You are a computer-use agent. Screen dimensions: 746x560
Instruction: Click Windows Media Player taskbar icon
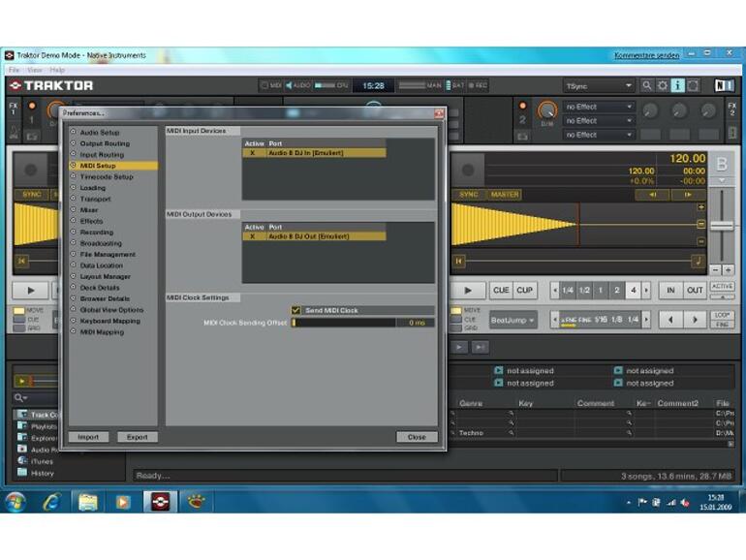point(123,502)
